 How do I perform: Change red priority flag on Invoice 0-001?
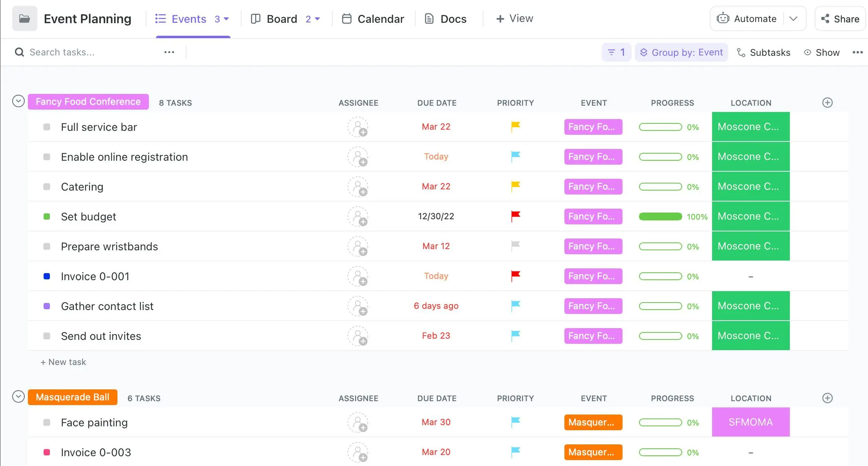coord(515,276)
